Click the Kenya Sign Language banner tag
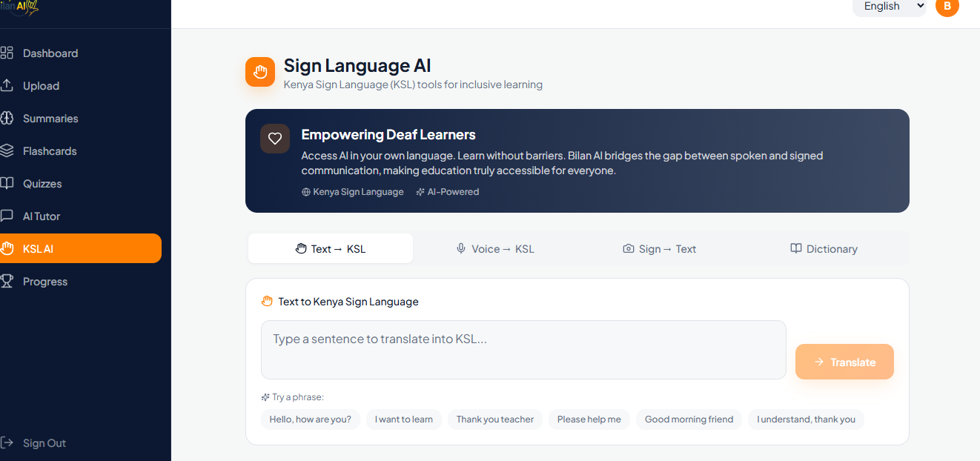Screen dimensions: 980x461 353,192
